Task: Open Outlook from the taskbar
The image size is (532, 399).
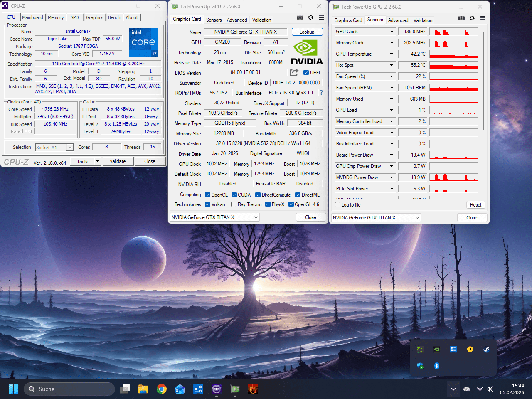Action: click(180, 389)
